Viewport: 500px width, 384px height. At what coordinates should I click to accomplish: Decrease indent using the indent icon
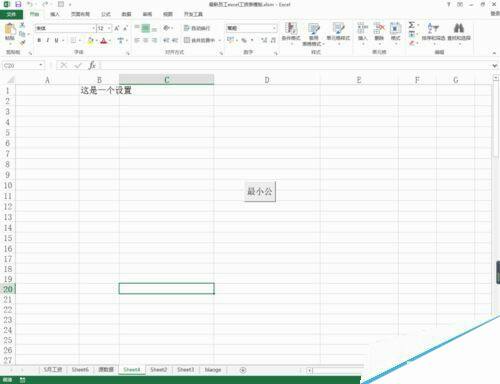[x=166, y=40]
